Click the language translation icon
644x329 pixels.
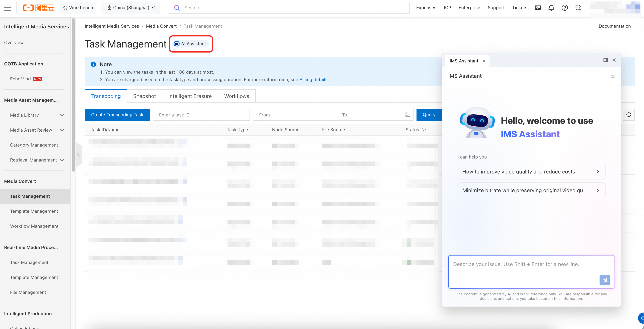[578, 8]
